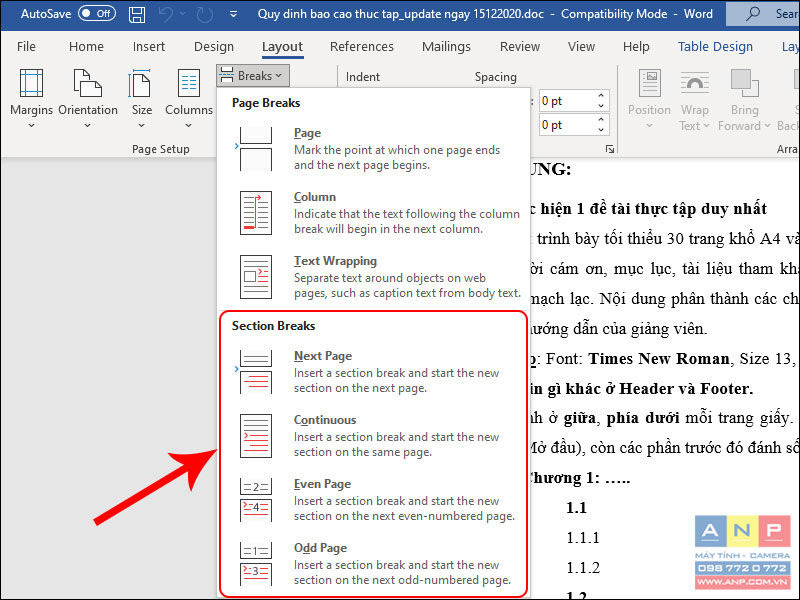Decrease the lower spacing 0 pt value

[601, 130]
